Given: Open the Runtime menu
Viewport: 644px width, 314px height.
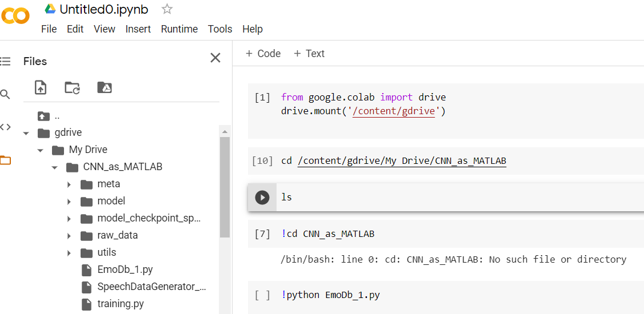Looking at the screenshot, I should (x=179, y=29).
